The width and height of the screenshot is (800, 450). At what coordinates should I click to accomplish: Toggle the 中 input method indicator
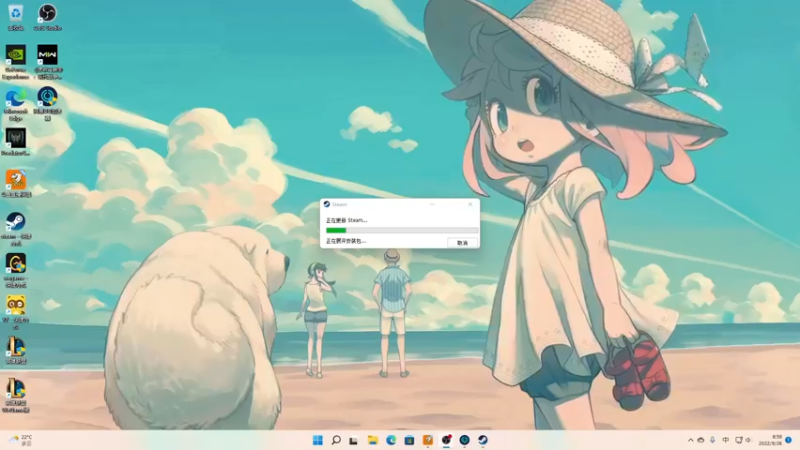click(x=725, y=440)
